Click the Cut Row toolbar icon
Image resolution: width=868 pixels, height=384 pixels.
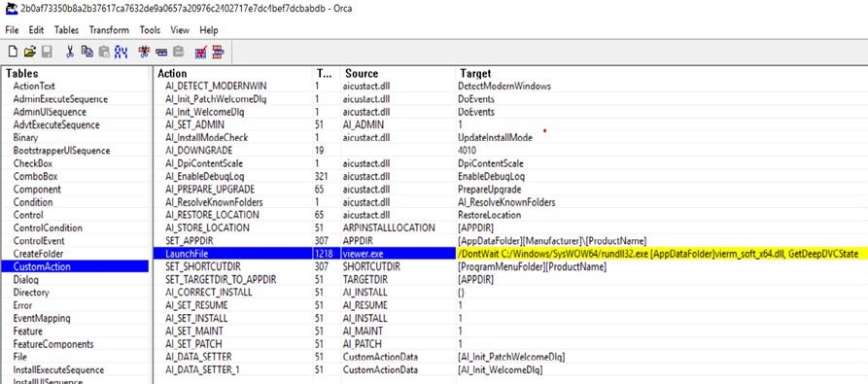144,52
